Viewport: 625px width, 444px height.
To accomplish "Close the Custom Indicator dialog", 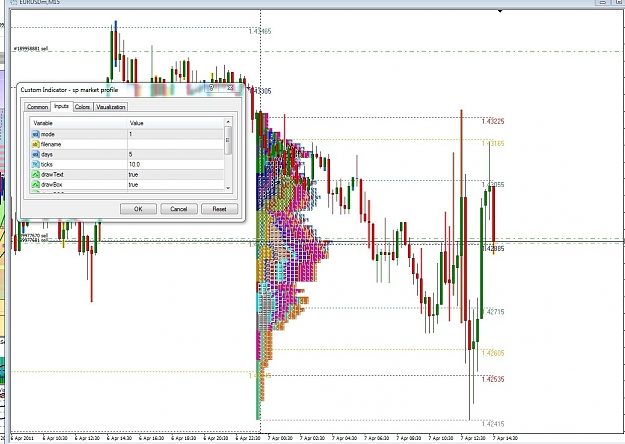I will click(x=230, y=88).
